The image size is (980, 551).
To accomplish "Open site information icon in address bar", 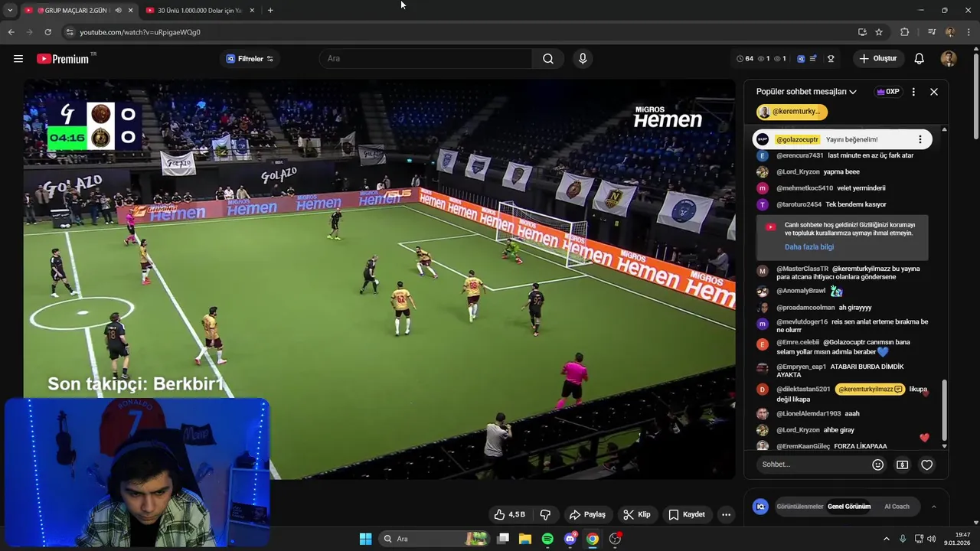I will (x=70, y=32).
